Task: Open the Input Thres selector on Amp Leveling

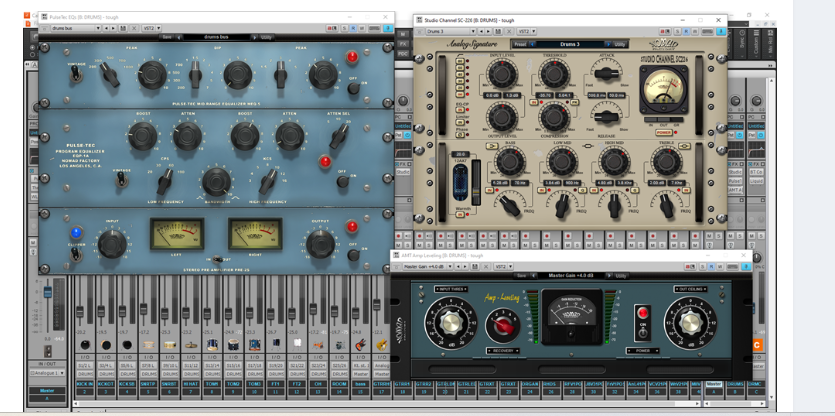Action: pos(451,289)
